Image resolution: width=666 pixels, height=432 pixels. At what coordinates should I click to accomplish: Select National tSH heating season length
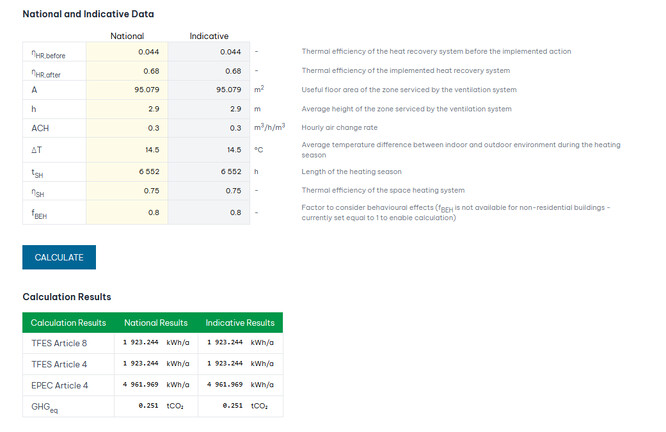(127, 171)
